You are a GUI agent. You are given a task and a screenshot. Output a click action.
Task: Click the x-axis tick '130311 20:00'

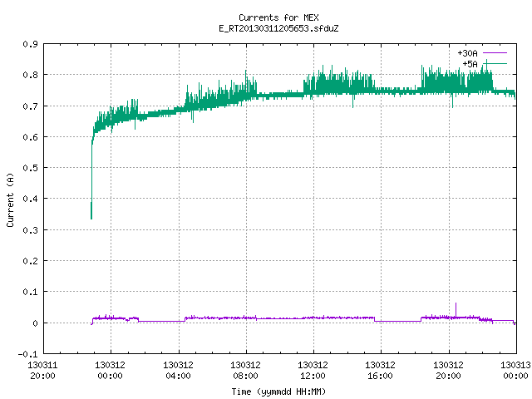click(x=42, y=371)
